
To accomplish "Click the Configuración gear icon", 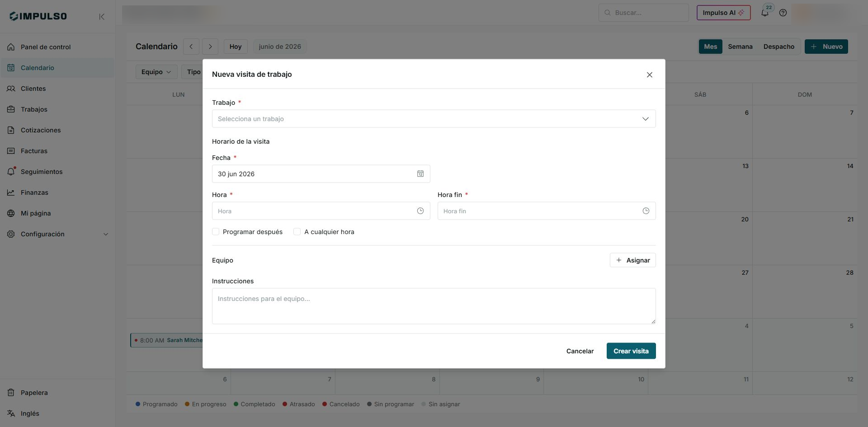I will (11, 234).
